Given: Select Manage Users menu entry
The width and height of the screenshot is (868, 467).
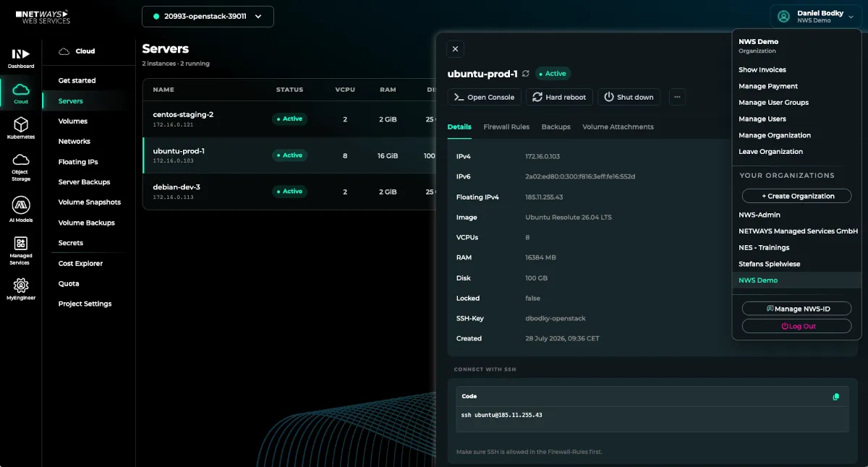Looking at the screenshot, I should click(x=762, y=119).
